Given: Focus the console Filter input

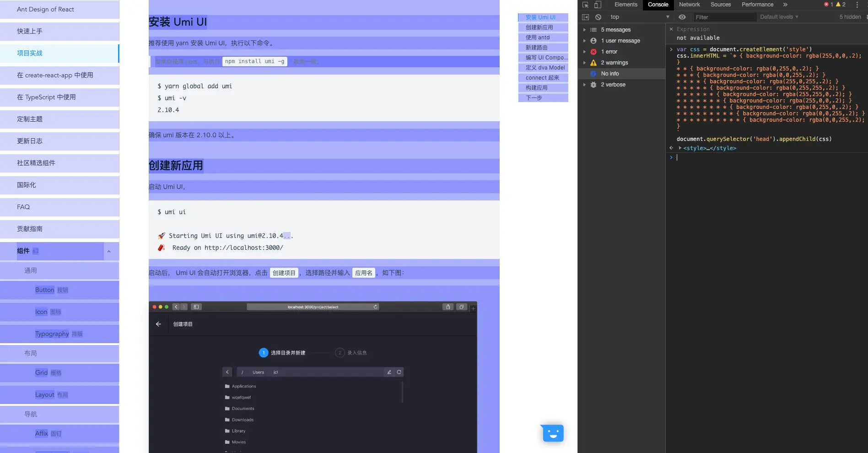Looking at the screenshot, I should [724, 17].
